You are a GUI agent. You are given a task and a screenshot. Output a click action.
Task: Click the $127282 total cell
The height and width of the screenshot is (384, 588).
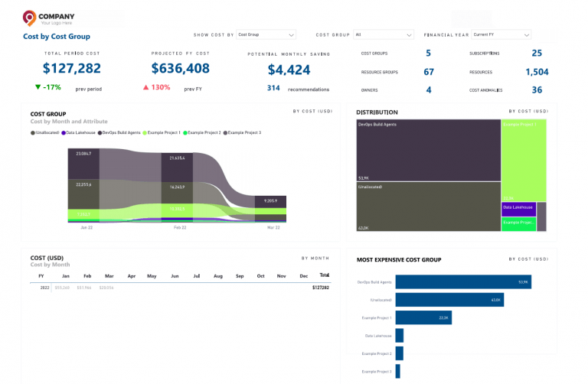point(321,288)
